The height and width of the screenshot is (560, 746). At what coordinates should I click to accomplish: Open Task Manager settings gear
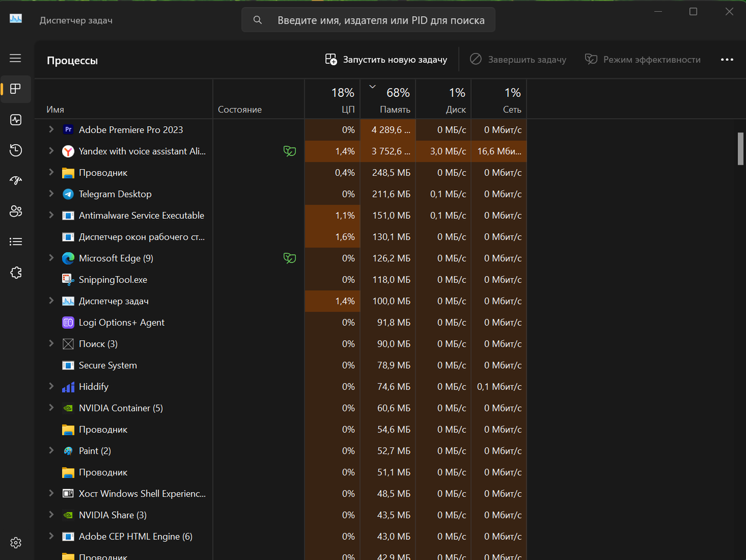click(x=16, y=543)
